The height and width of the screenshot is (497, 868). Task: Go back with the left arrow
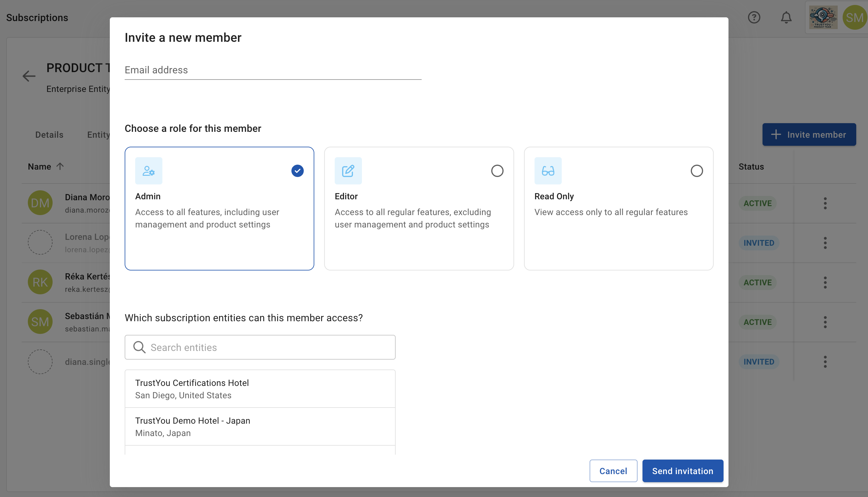29,76
